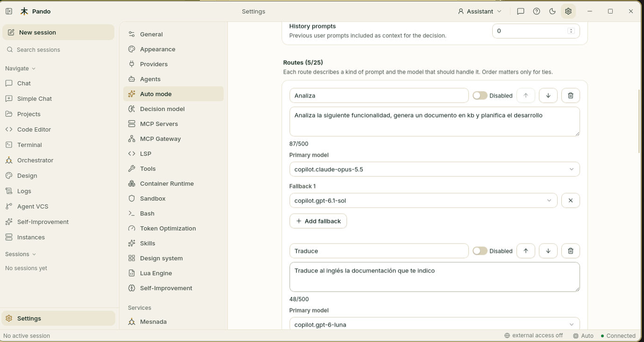Move the Traduce route down

click(x=548, y=251)
